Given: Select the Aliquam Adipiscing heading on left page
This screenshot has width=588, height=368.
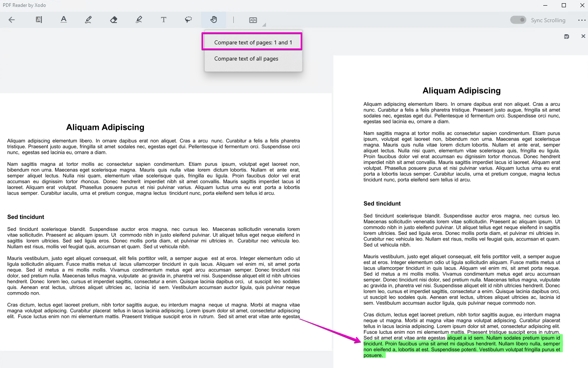Looking at the screenshot, I should tap(105, 127).
